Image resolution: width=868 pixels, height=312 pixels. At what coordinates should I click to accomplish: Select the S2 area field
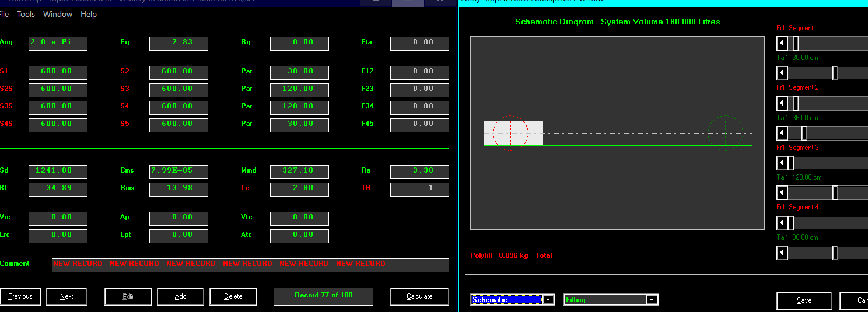(x=178, y=72)
